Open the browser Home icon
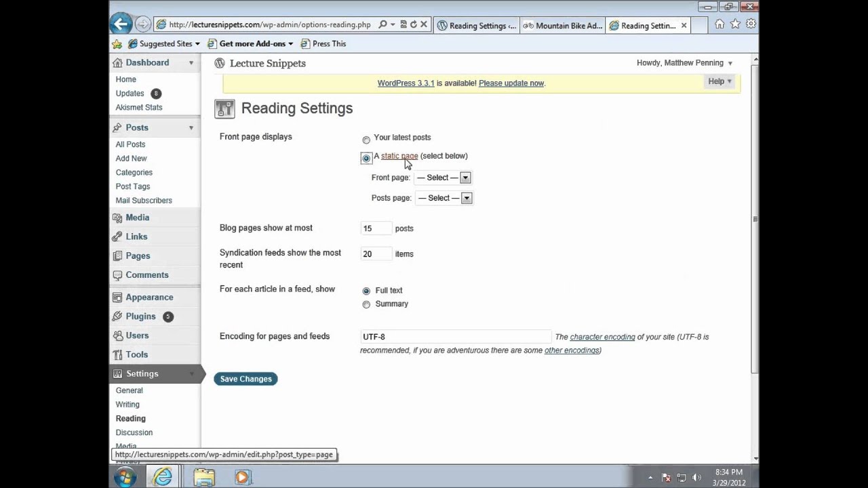 pos(719,24)
